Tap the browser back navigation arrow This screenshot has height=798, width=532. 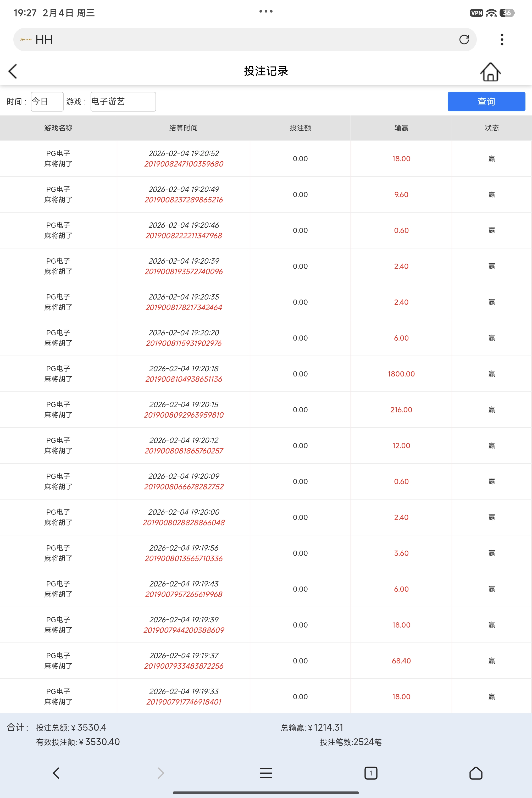56,773
